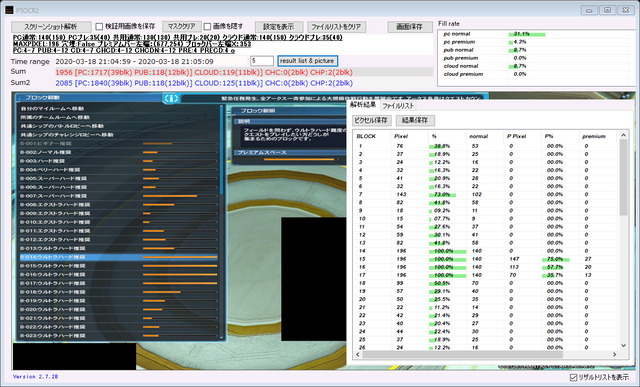Screen dimensions: 640x387
Task: Click the info icon on game announcement bar
Action: [171, 98]
